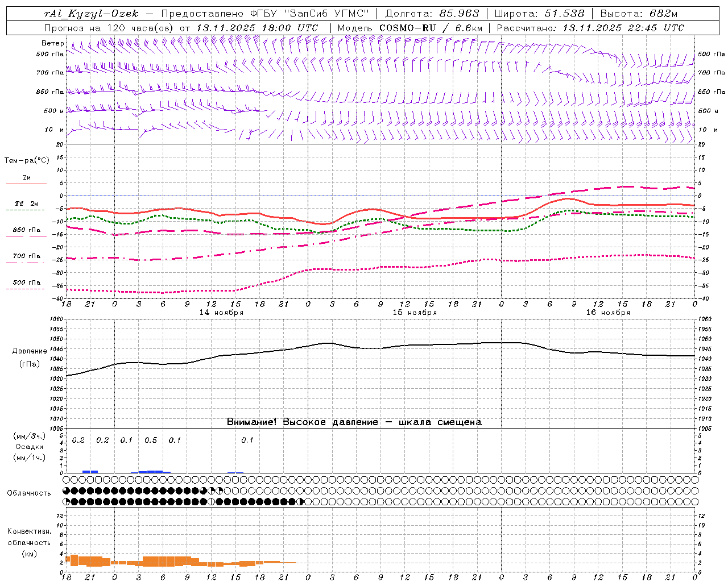Screen dimensions: 728x582
Task: Click the left-side 500 м wind level label
Action: click(x=54, y=111)
